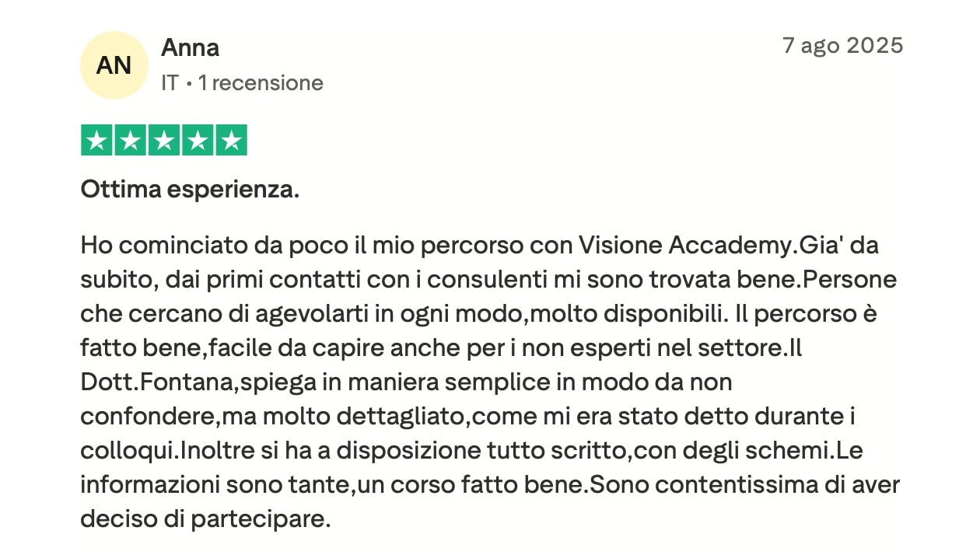Click the first green rating star
Image resolution: width=980 pixels, height=555 pixels.
[96, 141]
